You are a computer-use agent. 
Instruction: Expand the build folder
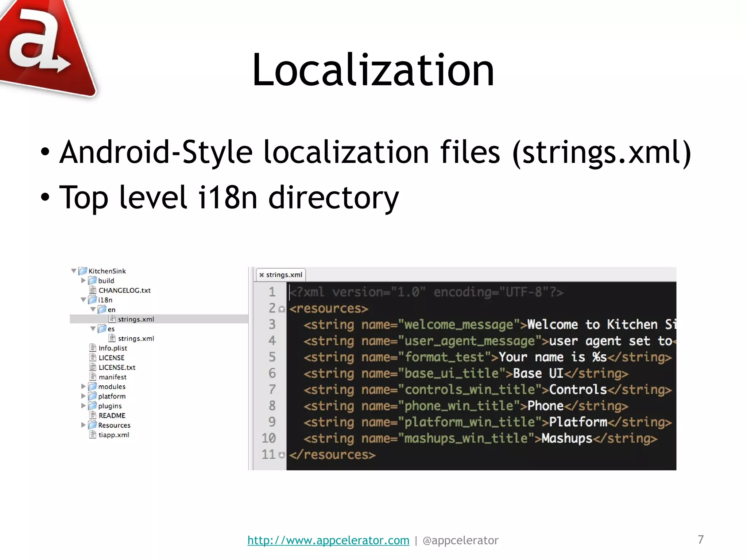pyautogui.click(x=83, y=280)
